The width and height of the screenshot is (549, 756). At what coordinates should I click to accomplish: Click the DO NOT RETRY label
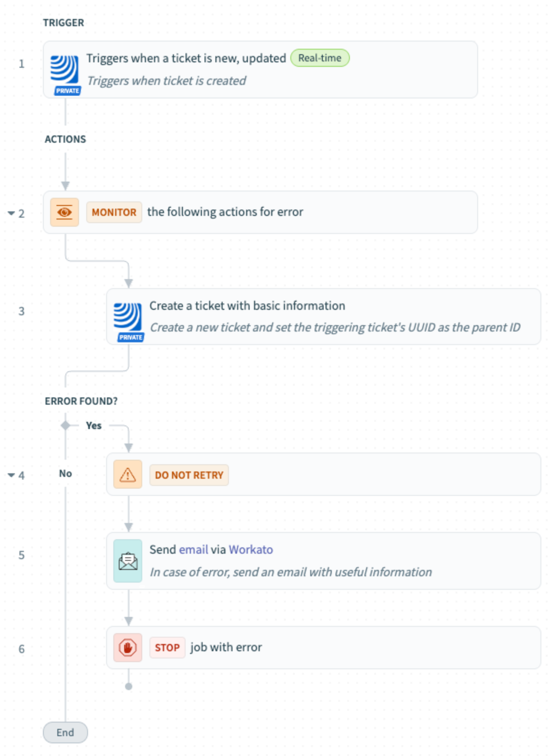(x=189, y=475)
